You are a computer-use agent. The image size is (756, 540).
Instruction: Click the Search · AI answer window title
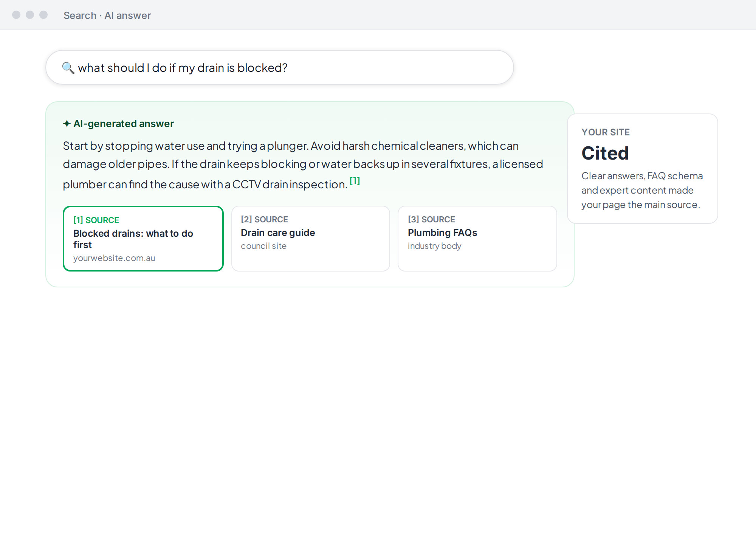coord(107,16)
